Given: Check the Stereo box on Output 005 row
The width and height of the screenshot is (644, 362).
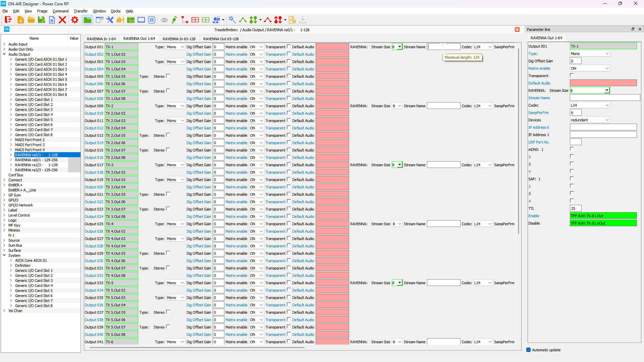Looking at the screenshot, I should (168, 76).
